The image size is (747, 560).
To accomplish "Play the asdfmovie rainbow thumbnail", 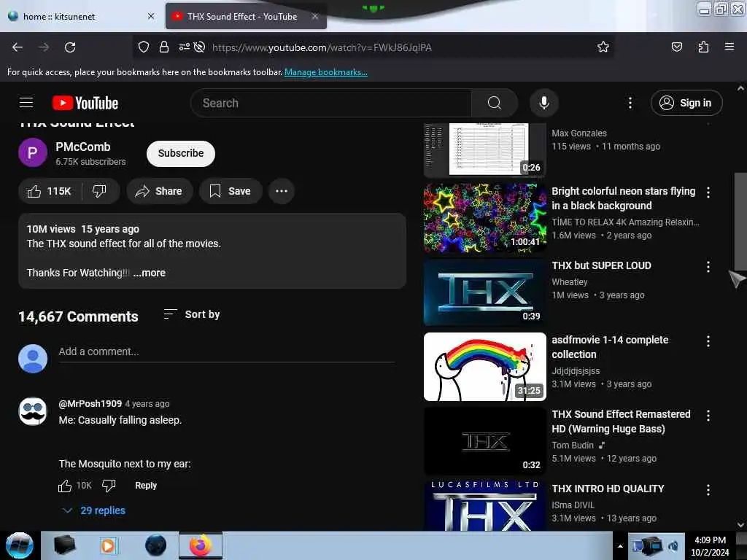I will [485, 367].
